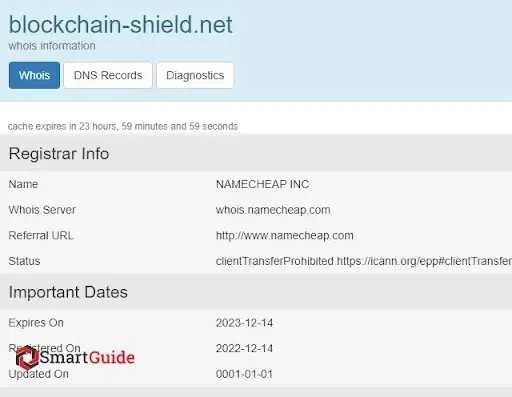Click the whois.namecheap.com server value
512x397 pixels.
[x=273, y=210]
